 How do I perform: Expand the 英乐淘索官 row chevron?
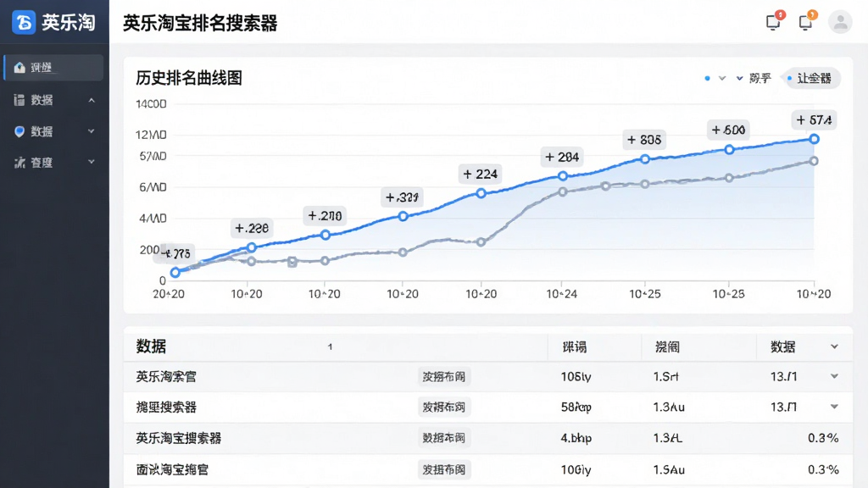(x=834, y=376)
